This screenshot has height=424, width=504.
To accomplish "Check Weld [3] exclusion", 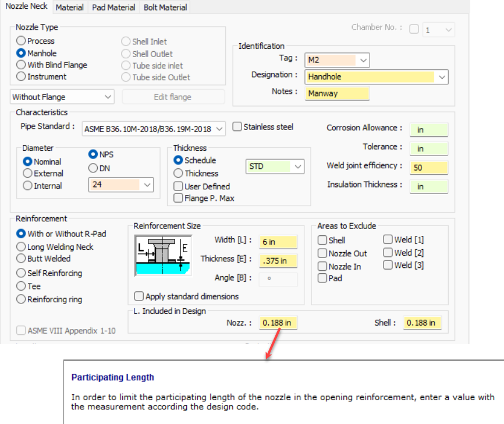I will 404,265.
